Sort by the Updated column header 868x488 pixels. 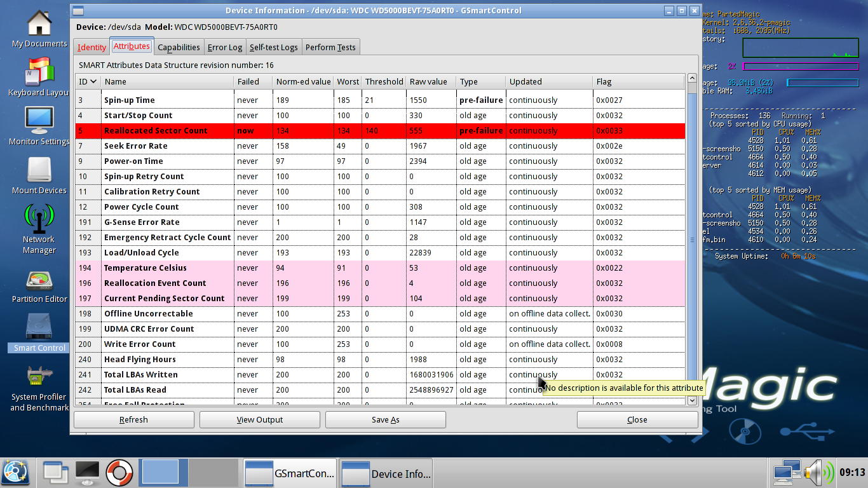pos(550,81)
